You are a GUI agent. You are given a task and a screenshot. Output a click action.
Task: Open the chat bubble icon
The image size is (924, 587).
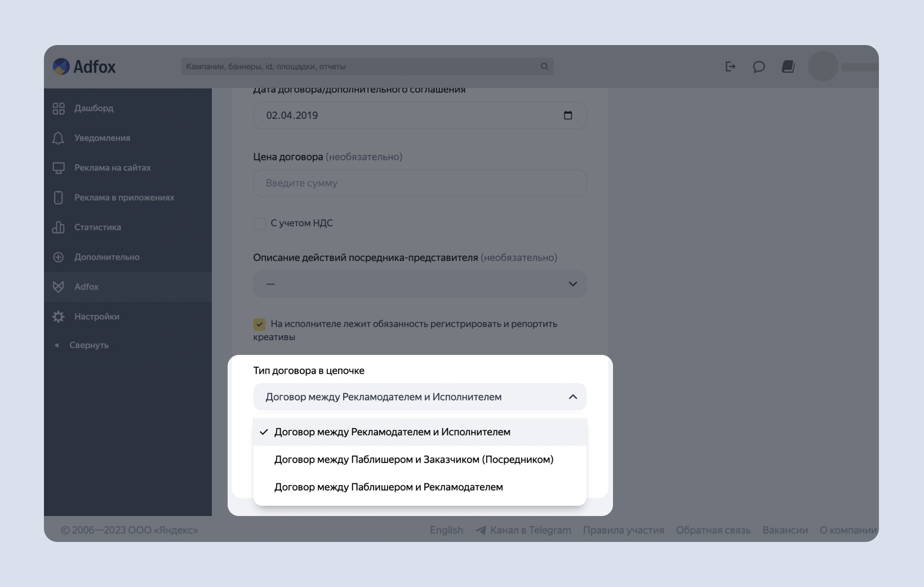click(x=759, y=67)
